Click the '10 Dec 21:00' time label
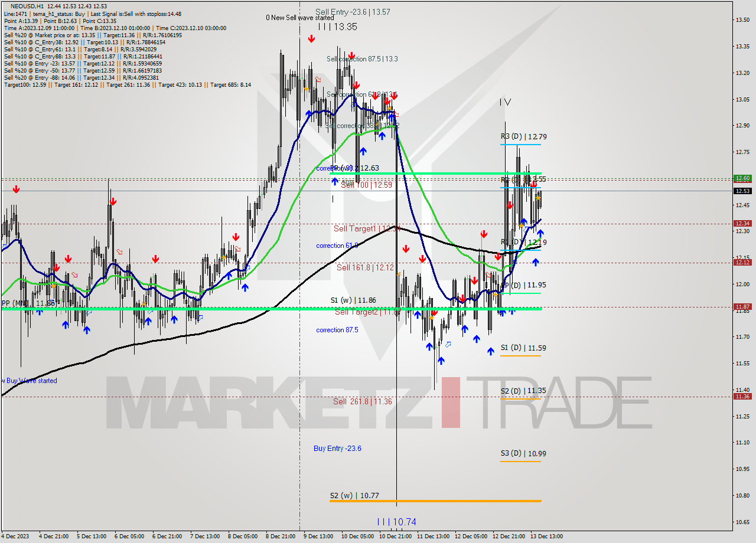Screen dimensions: 756x543 pyautogui.click(x=396, y=537)
